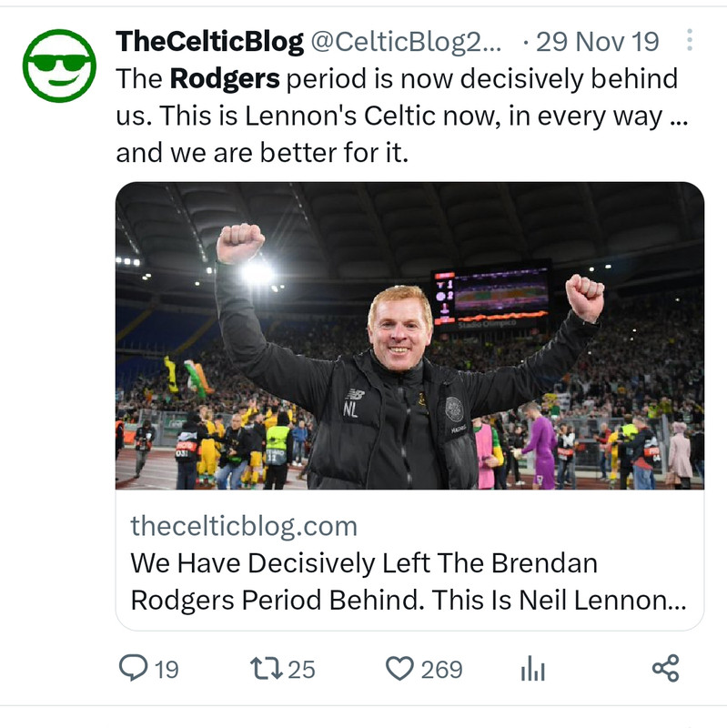Image resolution: width=727 pixels, height=728 pixels.
Task: Click the stadium scoreboard in the photo
Action: [492, 294]
